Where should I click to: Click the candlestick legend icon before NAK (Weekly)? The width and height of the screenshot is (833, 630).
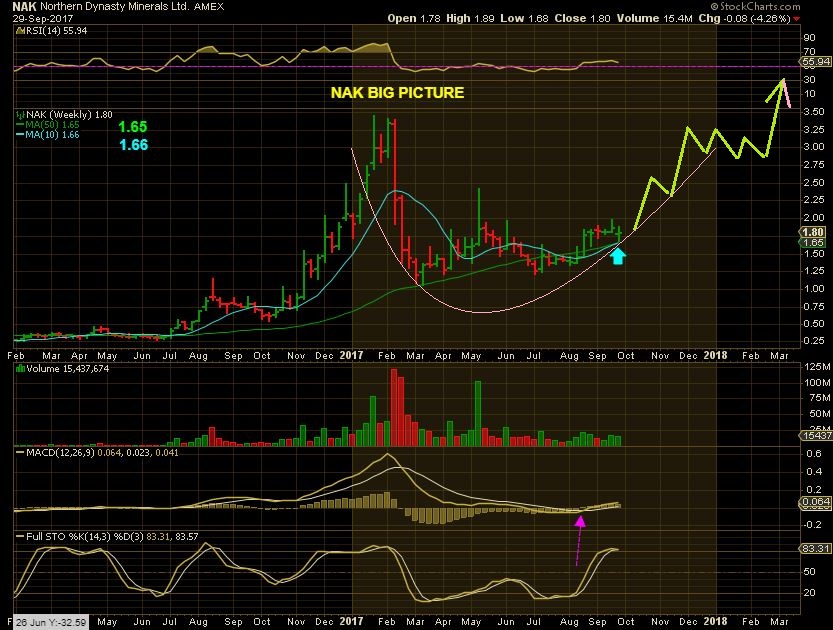click(20, 115)
